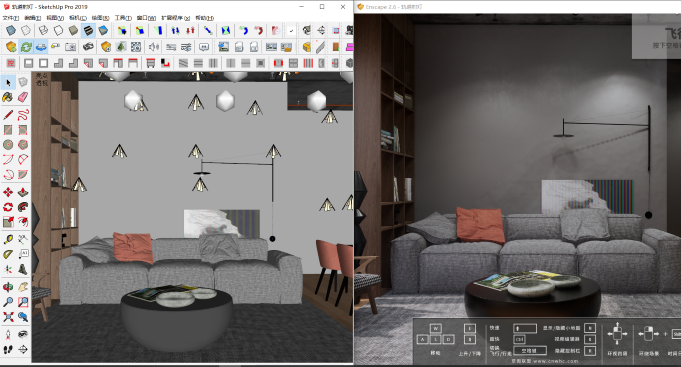Toggle Enscape Synchronize Views
The image size is (681, 367).
pyautogui.click(x=41, y=46)
